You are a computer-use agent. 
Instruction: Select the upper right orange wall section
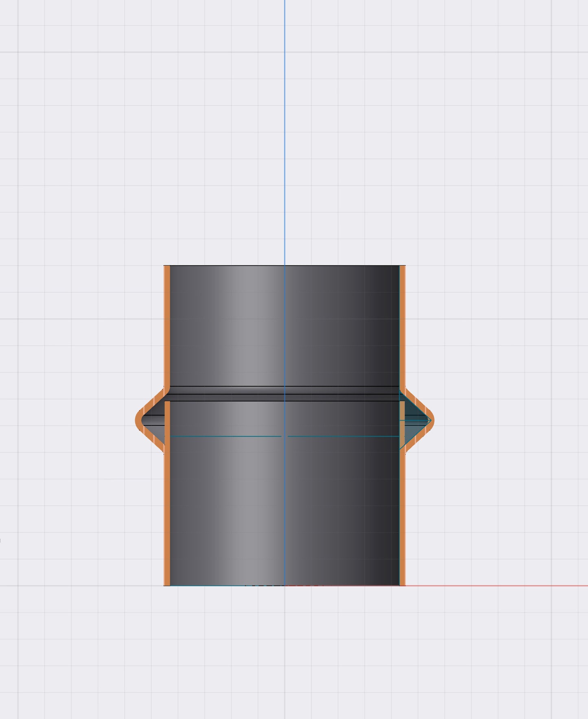point(402,326)
